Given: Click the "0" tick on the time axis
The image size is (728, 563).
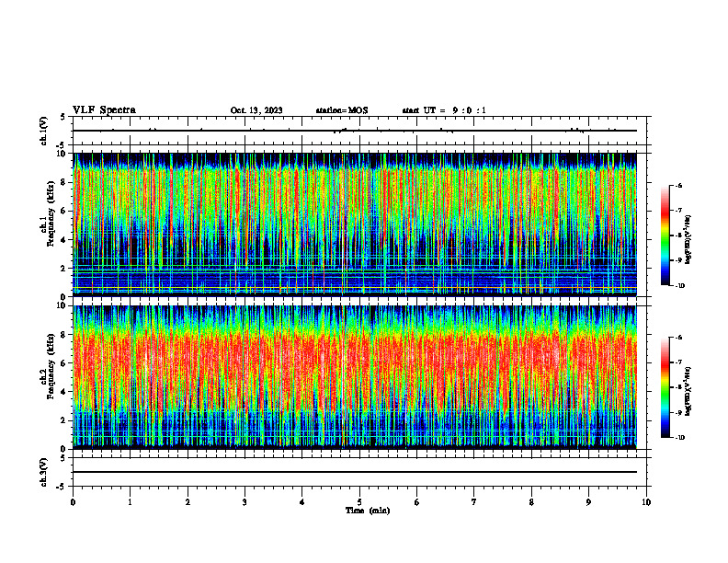Looking at the screenshot, I should click(73, 502).
